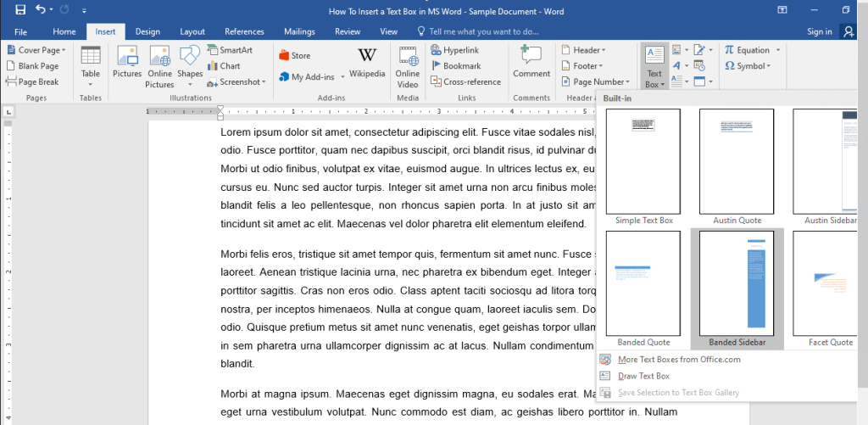Open the Customize Quick Access Toolbar arrow
Viewport: 868px width, 425px height.
84,10
